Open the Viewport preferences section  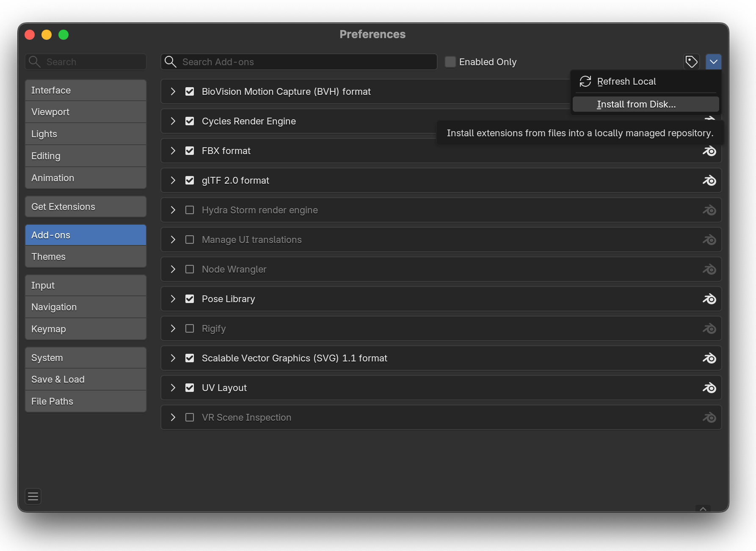coord(86,112)
